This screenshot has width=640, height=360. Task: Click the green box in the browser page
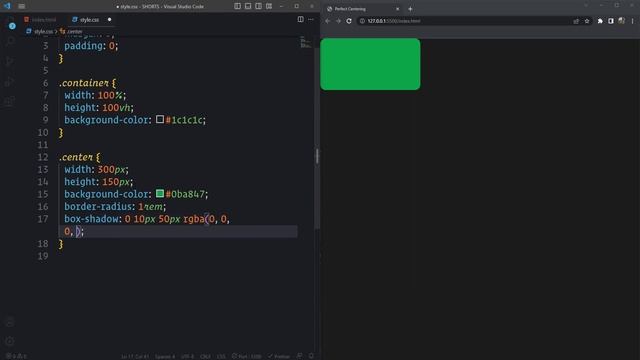coord(370,64)
